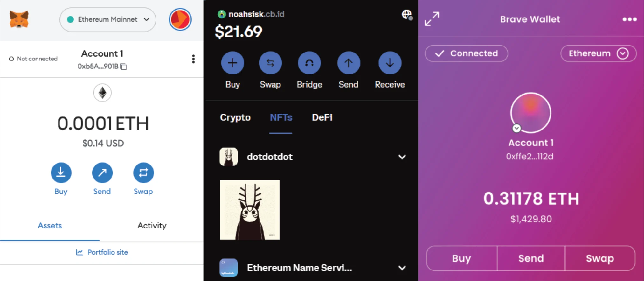Image resolution: width=644 pixels, height=281 pixels.
Task: Click the MetaMask fox logo
Action: [19, 19]
